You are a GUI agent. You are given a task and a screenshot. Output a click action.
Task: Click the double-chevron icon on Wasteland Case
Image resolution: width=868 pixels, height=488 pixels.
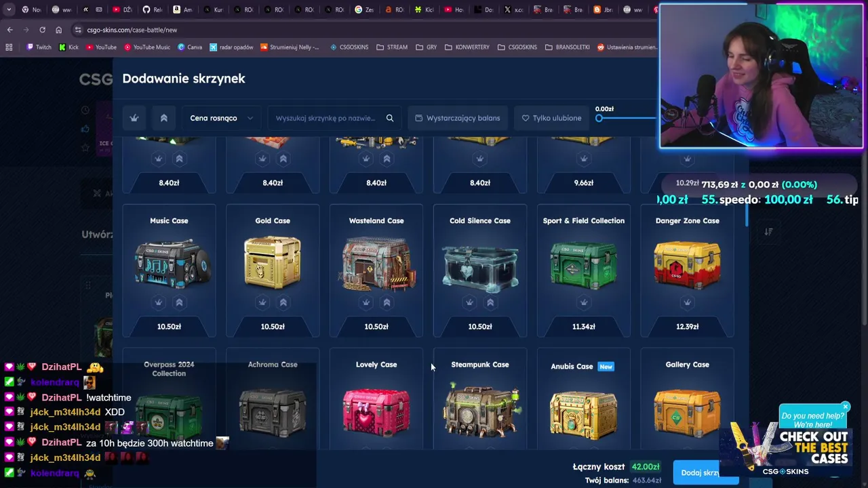click(387, 302)
